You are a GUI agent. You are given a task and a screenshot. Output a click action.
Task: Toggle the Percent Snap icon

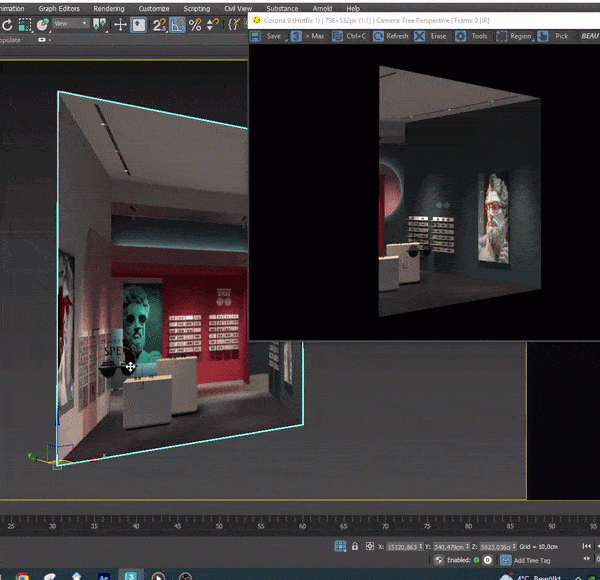pyautogui.click(x=196, y=25)
